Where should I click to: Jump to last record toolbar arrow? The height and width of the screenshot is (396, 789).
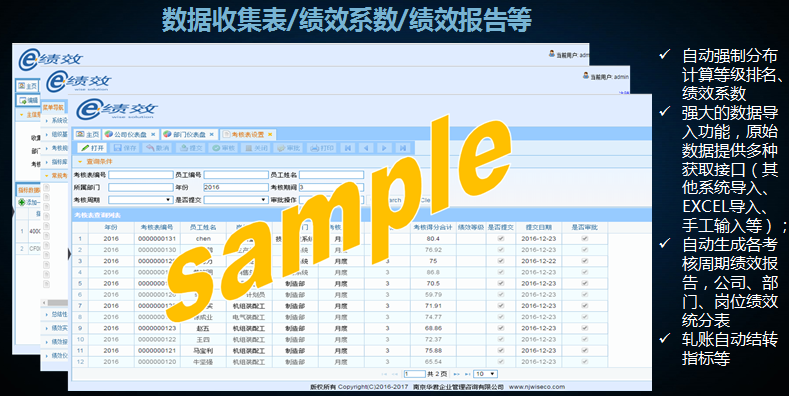[403, 148]
